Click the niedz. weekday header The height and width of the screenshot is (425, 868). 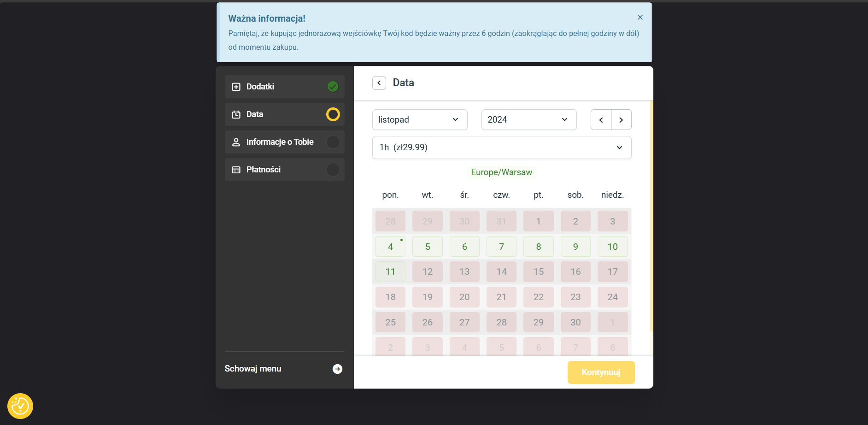coord(613,195)
